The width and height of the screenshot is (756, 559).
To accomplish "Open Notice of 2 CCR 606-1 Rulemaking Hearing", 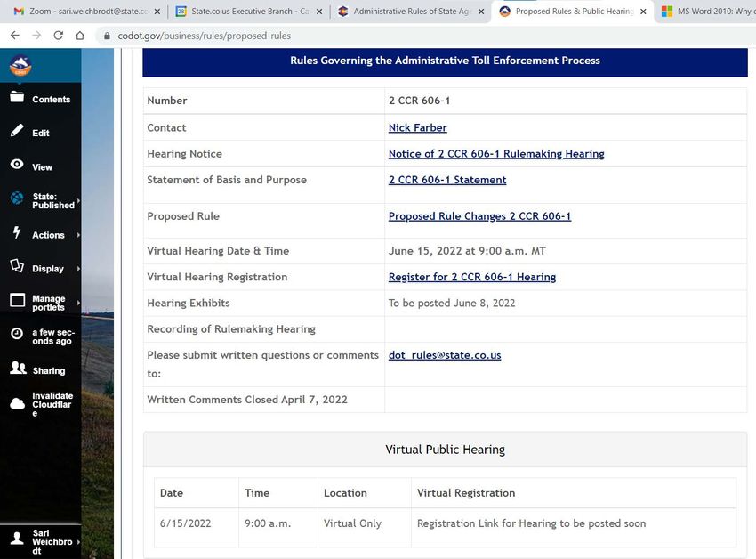I will [x=496, y=153].
